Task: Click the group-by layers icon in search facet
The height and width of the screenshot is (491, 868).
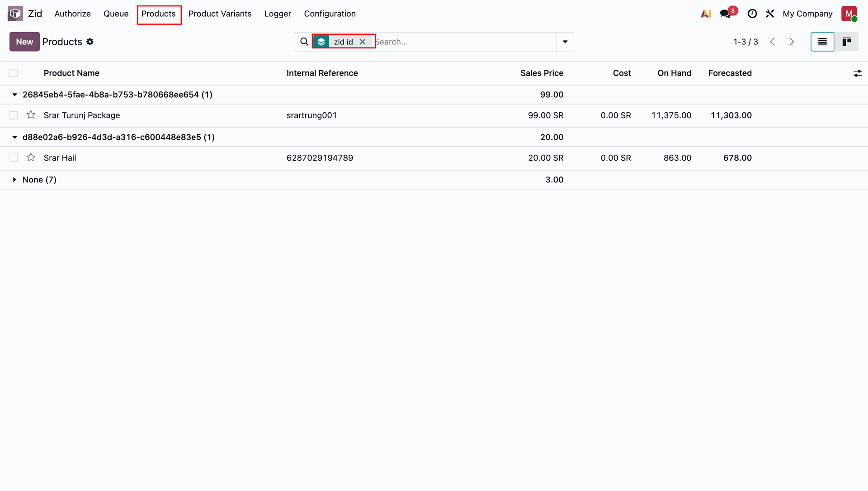Action: (321, 42)
